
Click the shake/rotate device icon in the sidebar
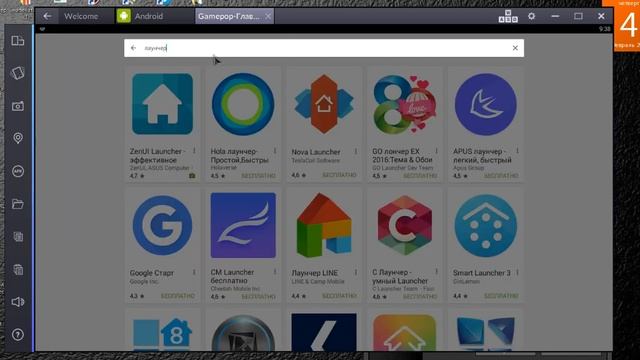pos(18,73)
